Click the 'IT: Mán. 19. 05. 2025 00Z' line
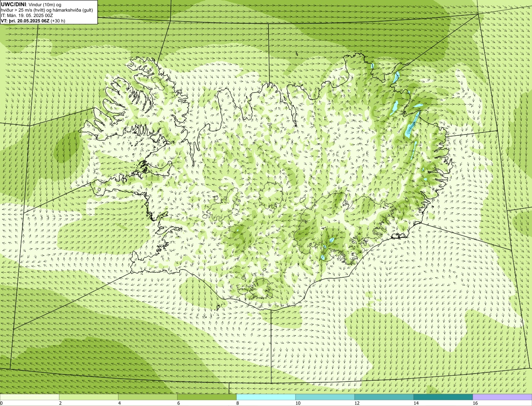 [27, 15]
